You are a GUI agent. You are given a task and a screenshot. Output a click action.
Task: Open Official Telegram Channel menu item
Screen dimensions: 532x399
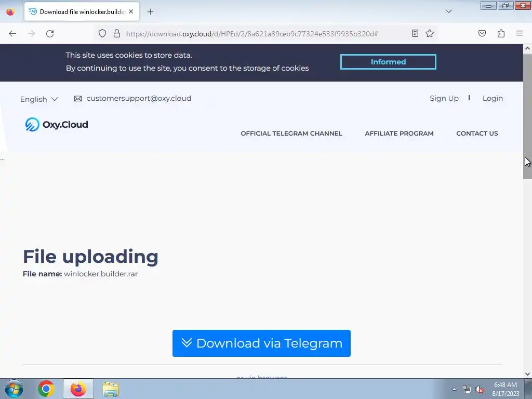tap(291, 134)
